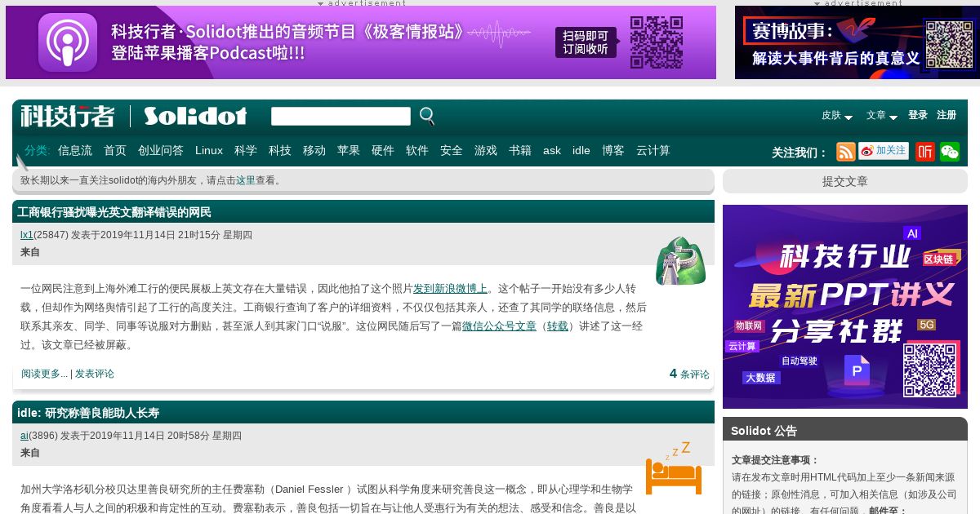Viewport: 980px width, 514px height.
Task: Open the 发到新浪微博上 link
Action: click(450, 288)
